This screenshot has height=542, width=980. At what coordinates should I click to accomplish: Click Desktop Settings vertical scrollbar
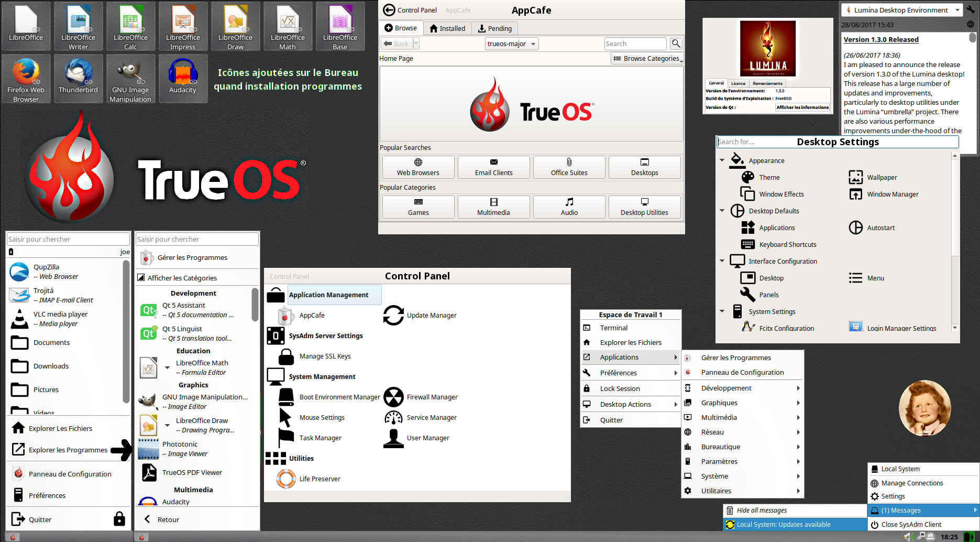pos(955,242)
